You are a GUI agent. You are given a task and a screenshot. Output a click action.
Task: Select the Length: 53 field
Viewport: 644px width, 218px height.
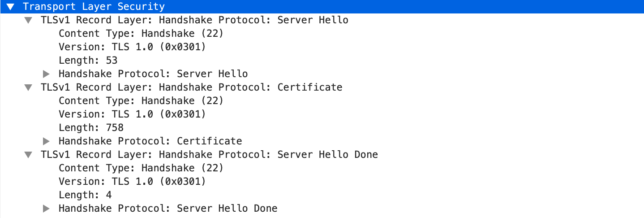coord(88,61)
